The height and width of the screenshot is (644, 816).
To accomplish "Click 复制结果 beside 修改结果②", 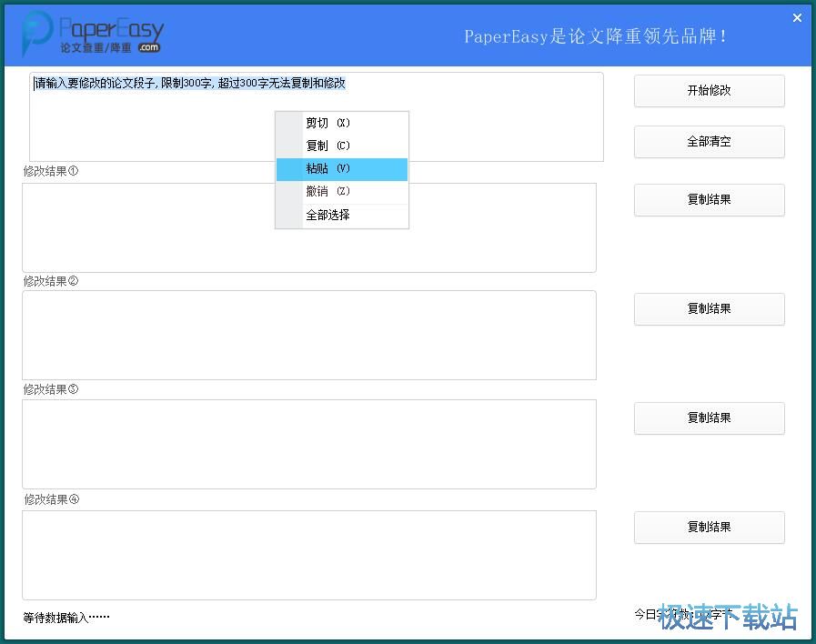I will pyautogui.click(x=709, y=309).
